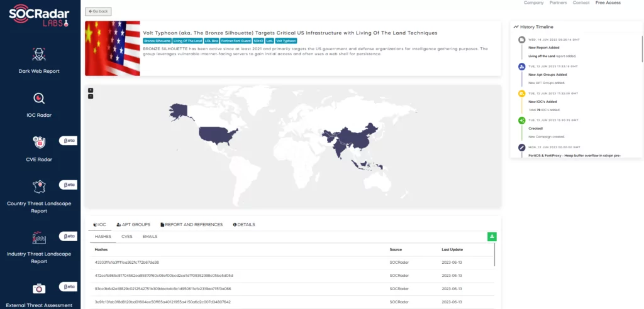Open the External Threat Assessment camera icon
The height and width of the screenshot is (309, 644).
click(39, 288)
